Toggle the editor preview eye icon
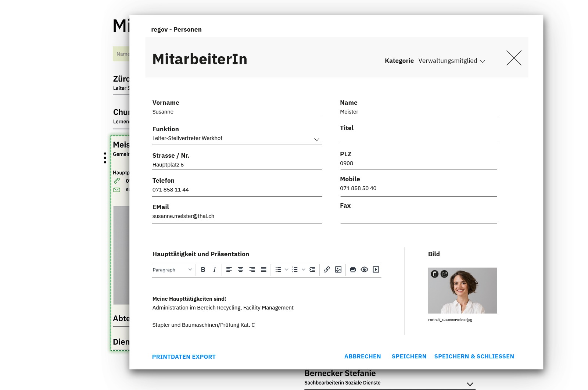This screenshot has width=588, height=390. (364, 269)
